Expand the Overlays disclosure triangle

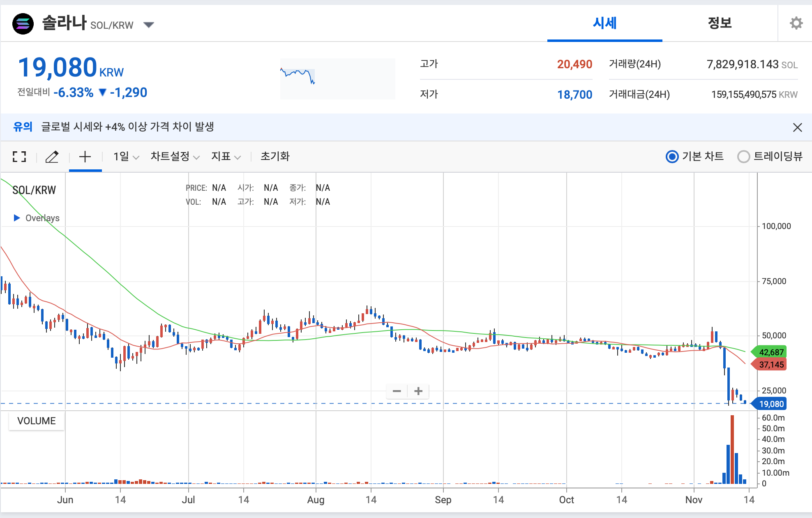[17, 218]
